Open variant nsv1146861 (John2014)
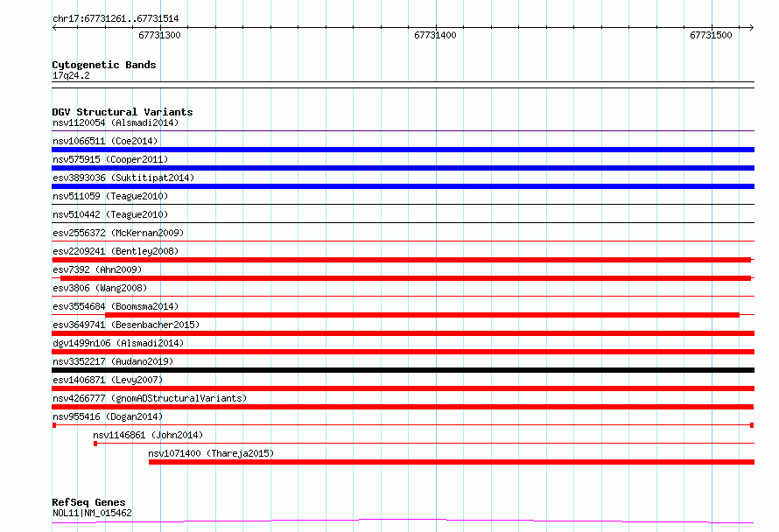This screenshot has height=532, width=779. (x=148, y=435)
